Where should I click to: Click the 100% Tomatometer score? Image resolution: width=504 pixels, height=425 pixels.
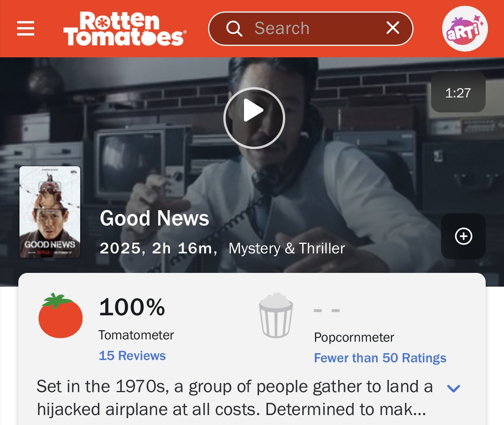tap(132, 307)
